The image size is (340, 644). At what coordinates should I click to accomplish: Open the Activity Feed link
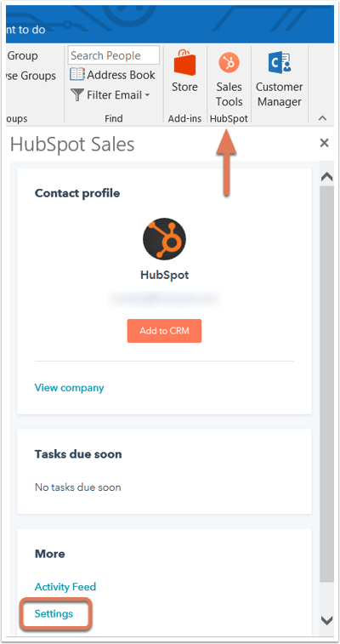(x=65, y=587)
